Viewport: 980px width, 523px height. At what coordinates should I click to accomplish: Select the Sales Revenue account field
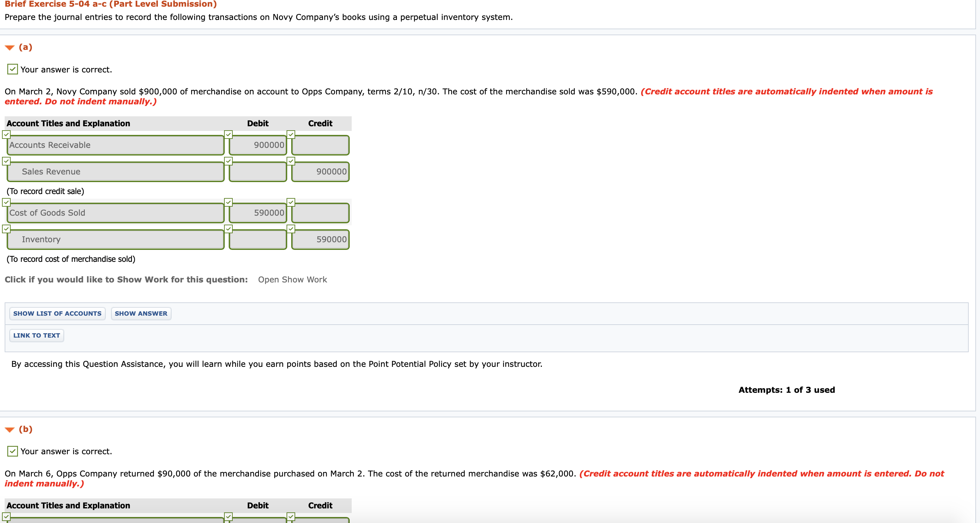click(x=115, y=172)
